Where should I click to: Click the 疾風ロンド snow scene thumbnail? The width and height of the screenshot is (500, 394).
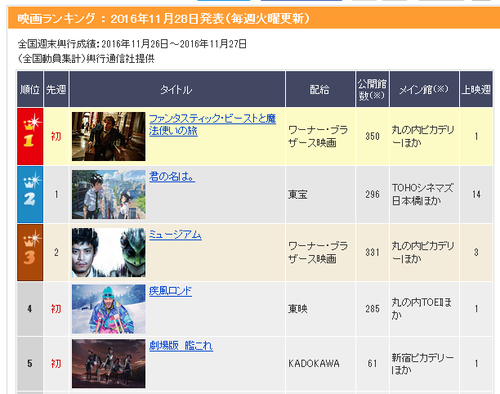pos(109,309)
